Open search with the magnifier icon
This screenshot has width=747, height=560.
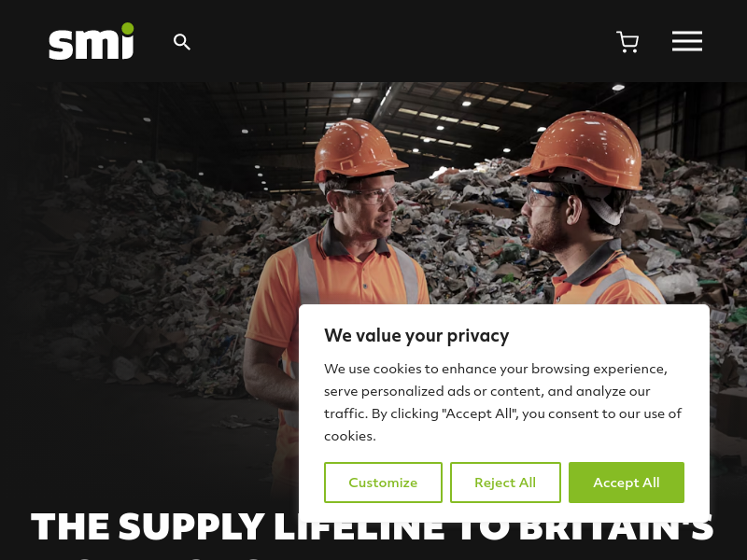tap(181, 42)
